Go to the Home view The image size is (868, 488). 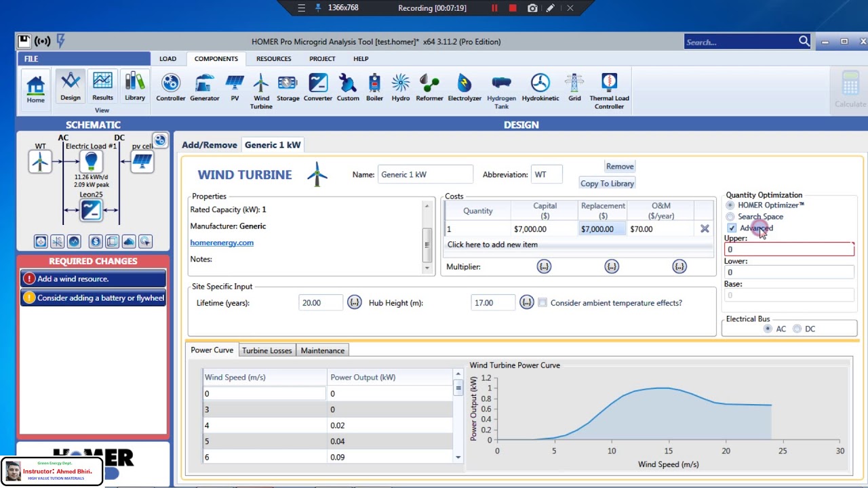[x=35, y=89]
